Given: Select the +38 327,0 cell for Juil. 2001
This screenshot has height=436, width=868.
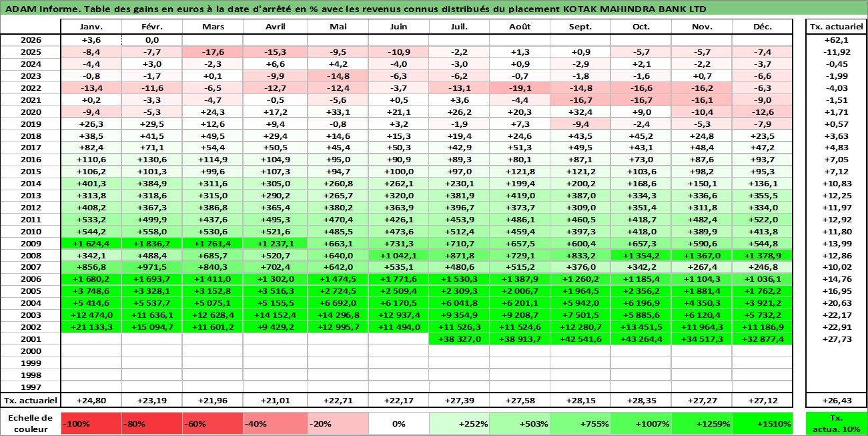Looking at the screenshot, I should 459,339.
